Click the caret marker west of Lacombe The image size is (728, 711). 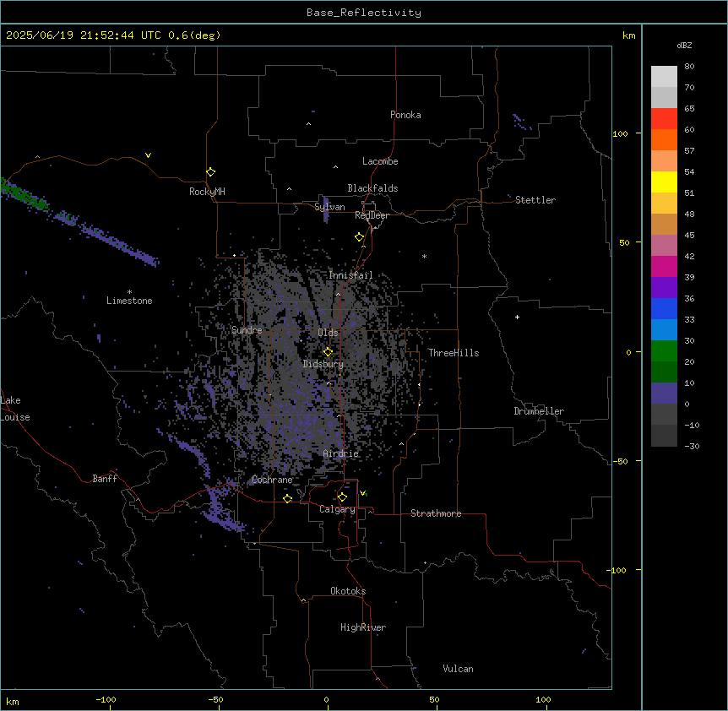pos(335,167)
